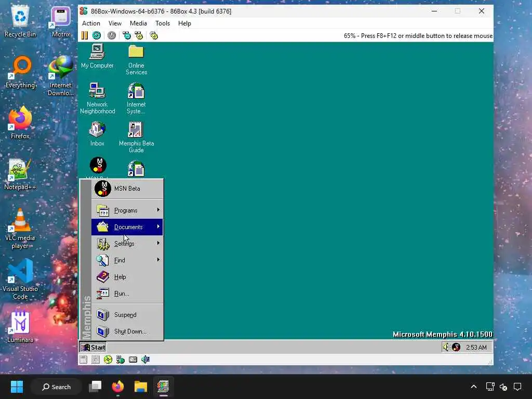The image size is (532, 399).
Task: Select the Visual Studio Code shortcut
Action: [x=20, y=280]
